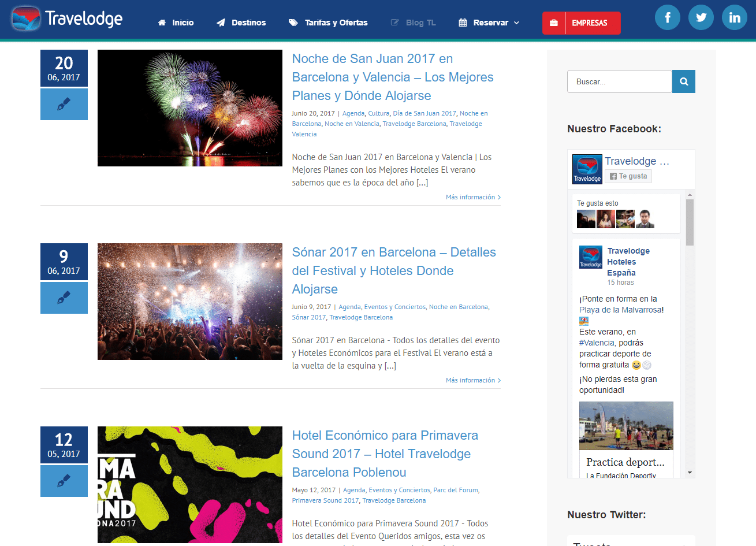The image size is (756, 546).
Task: Open the Sónar 2017 en Barcelona article title
Action: click(394, 270)
